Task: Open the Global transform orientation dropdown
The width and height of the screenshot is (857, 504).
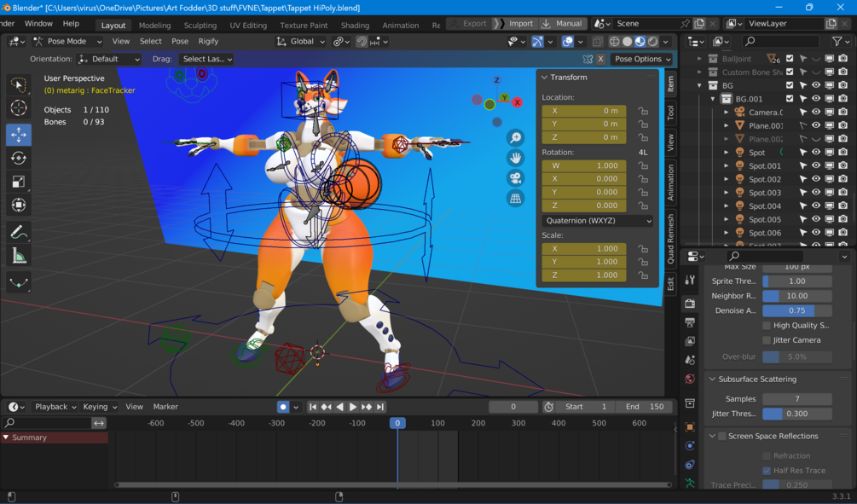Action: point(301,42)
